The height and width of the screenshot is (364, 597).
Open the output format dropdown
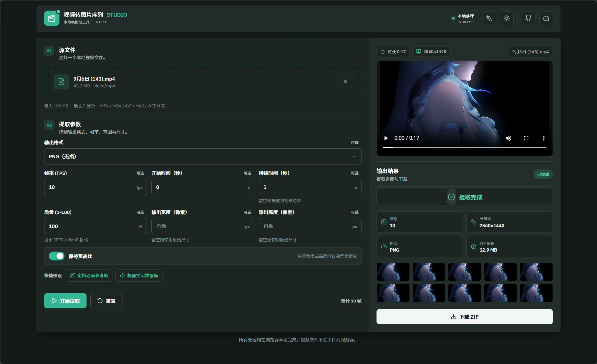tap(203, 157)
